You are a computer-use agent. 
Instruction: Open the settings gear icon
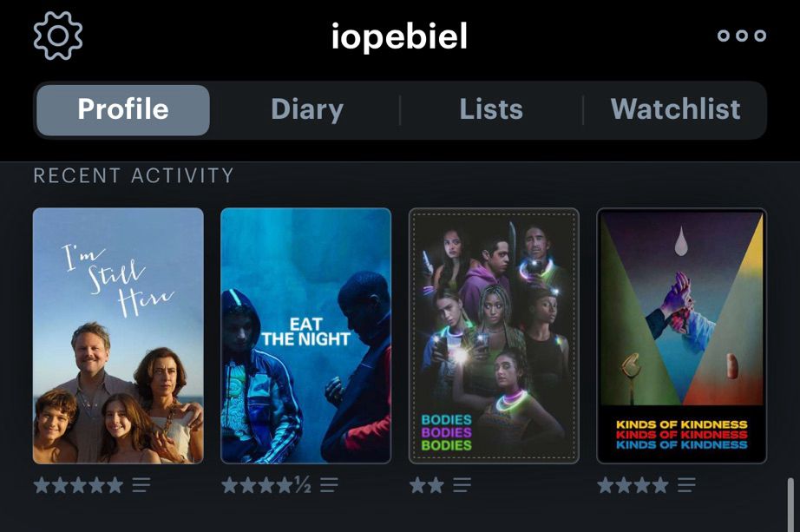[57, 36]
